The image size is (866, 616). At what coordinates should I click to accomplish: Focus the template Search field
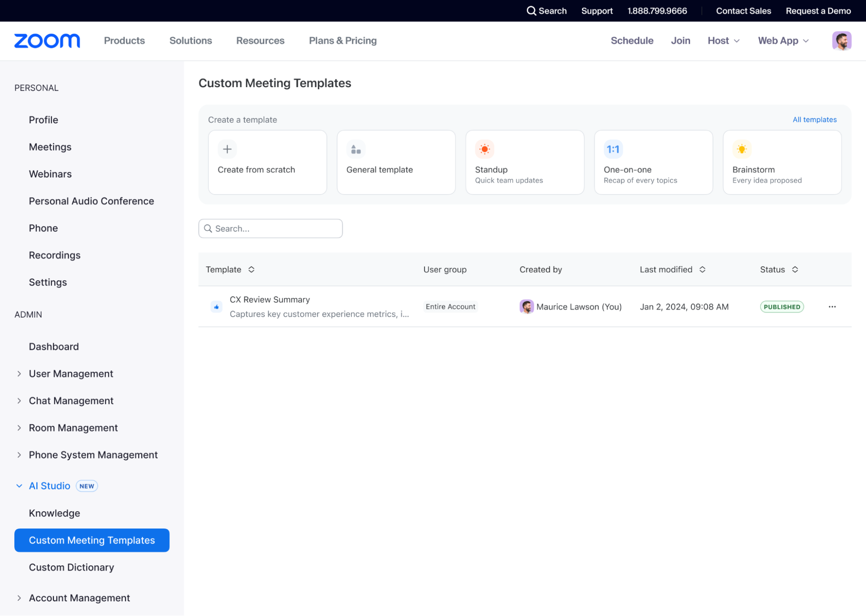tap(270, 229)
